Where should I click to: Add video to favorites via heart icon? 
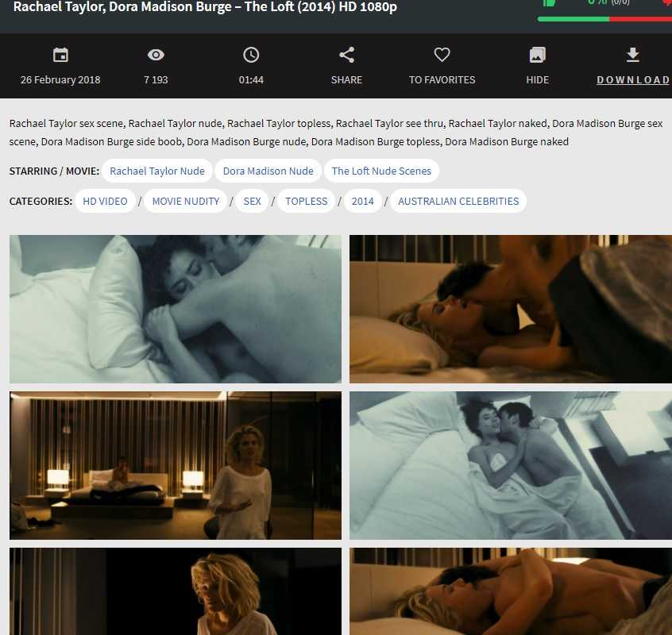pos(442,55)
